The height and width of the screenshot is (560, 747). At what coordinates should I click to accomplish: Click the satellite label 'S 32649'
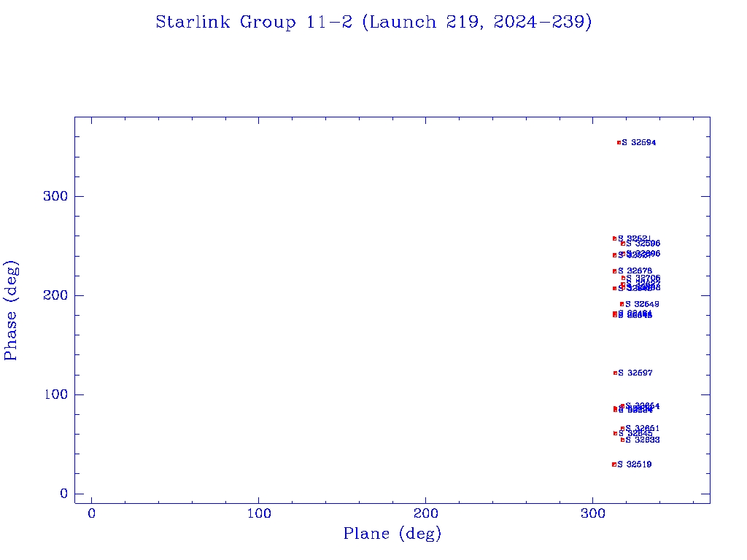tap(642, 304)
